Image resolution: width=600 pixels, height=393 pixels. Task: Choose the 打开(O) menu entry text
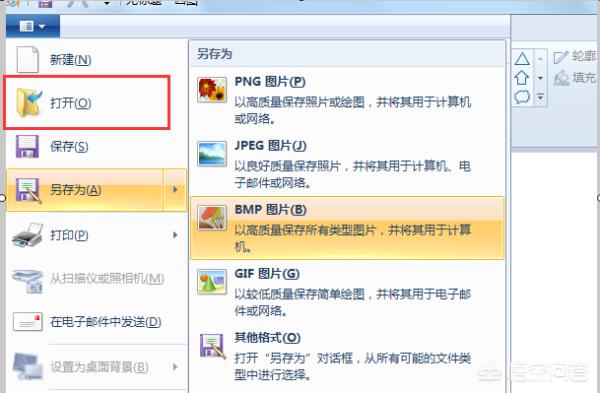(x=70, y=103)
